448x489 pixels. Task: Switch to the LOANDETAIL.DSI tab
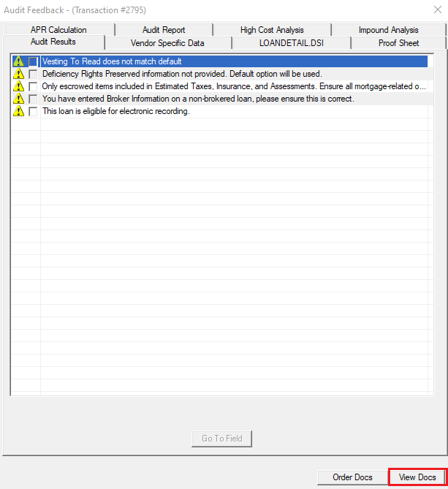tap(292, 43)
